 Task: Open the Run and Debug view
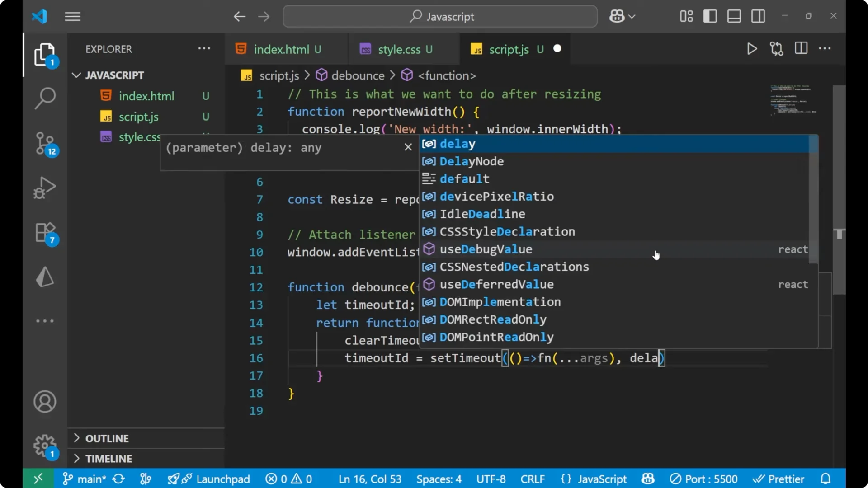click(45, 188)
